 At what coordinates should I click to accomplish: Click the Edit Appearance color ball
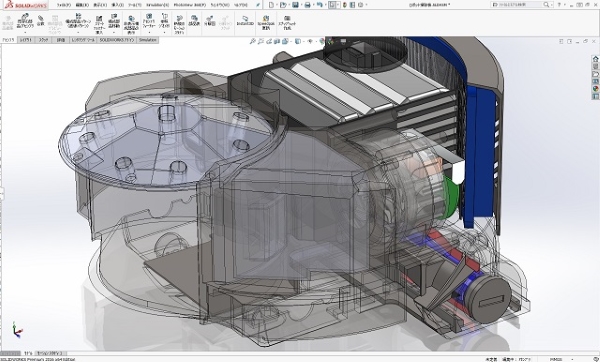[x=322, y=41]
